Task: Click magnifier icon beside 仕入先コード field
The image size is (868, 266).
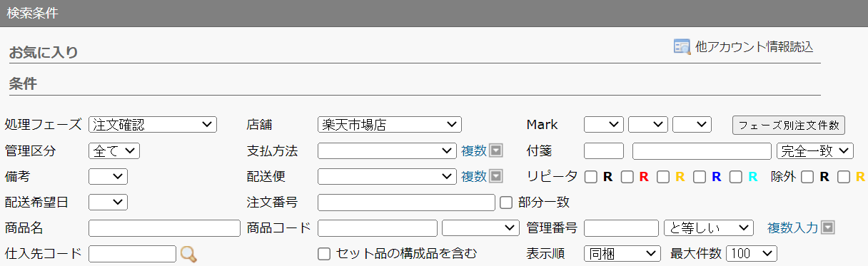Action: pos(188,254)
